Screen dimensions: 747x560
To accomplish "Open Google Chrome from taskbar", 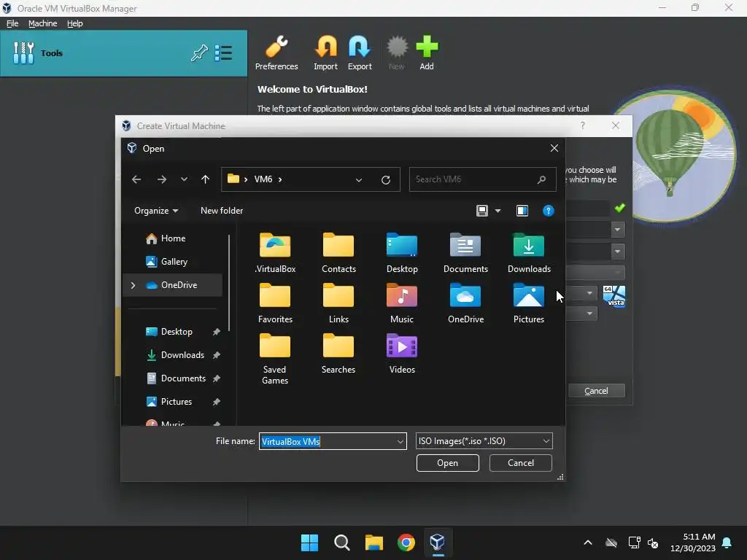I will 406,542.
